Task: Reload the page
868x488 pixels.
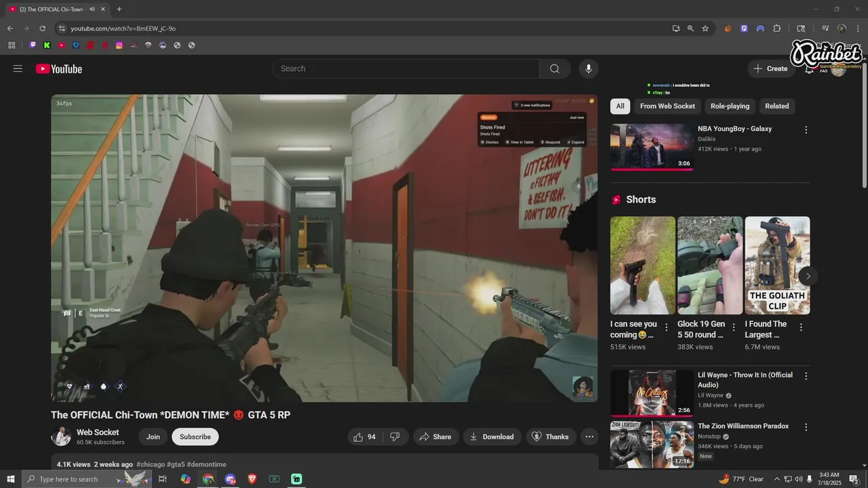Action: 42,28
